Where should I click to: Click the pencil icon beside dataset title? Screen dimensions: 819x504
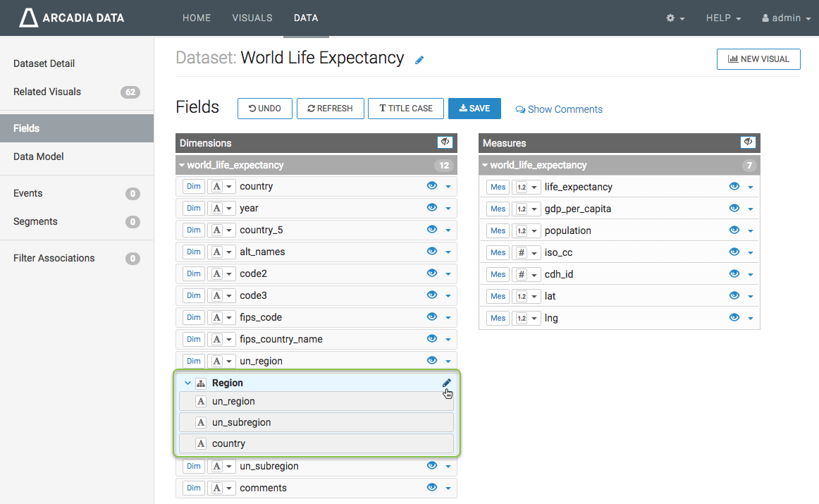point(419,60)
